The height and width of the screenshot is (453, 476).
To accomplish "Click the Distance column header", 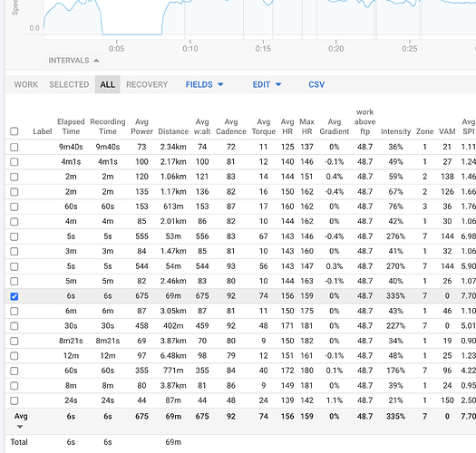I will pyautogui.click(x=173, y=131).
